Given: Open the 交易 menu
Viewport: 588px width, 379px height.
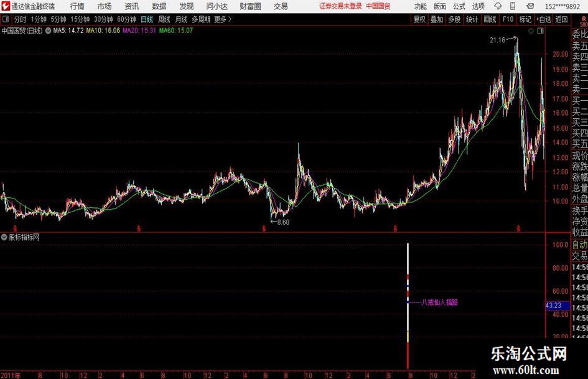Looking at the screenshot, I should 281,6.
